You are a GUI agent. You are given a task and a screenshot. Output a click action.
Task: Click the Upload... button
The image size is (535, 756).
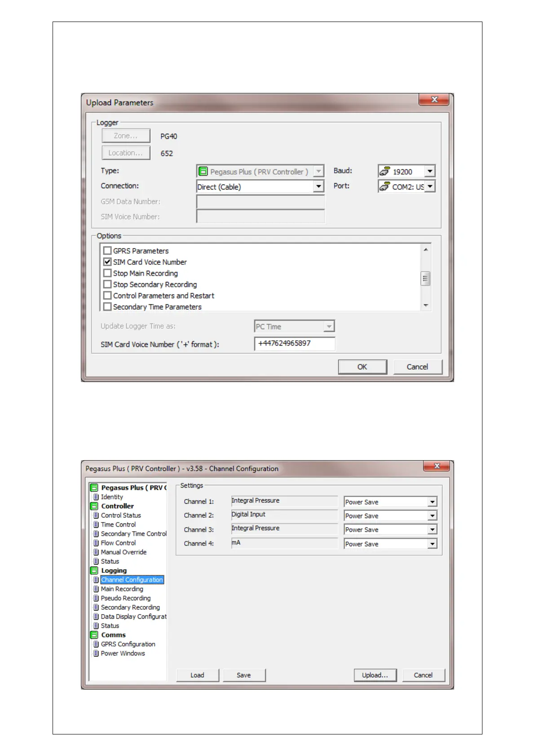click(375, 675)
